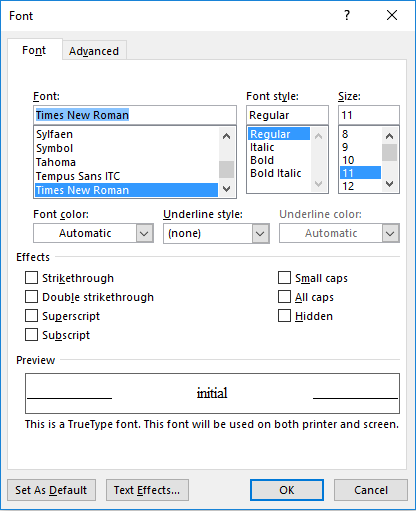Screen dimensions: 416x511
Task: Click the font list scroll-down arrow
Action: [227, 189]
